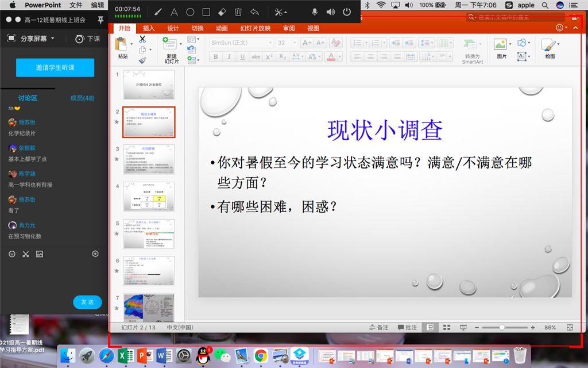The width and height of the screenshot is (588, 368).
Task: Click the Convert to SmartArt icon
Action: coord(471,45)
